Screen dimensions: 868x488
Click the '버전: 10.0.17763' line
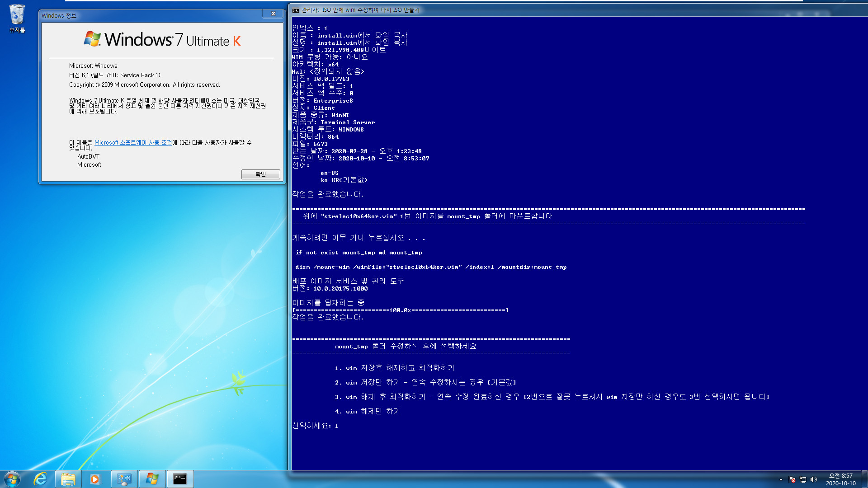pos(321,79)
